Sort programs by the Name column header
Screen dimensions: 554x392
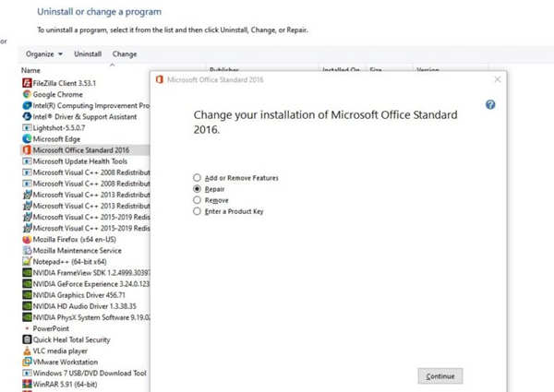(31, 70)
